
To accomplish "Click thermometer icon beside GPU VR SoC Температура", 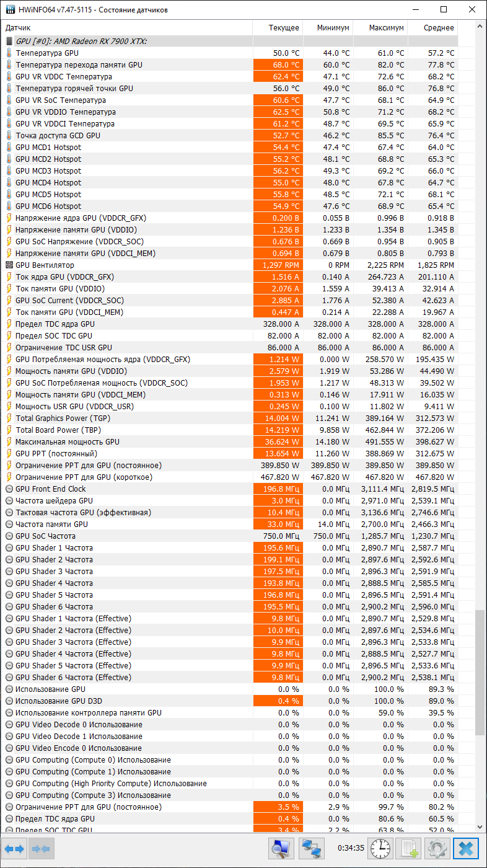I will click(x=9, y=100).
